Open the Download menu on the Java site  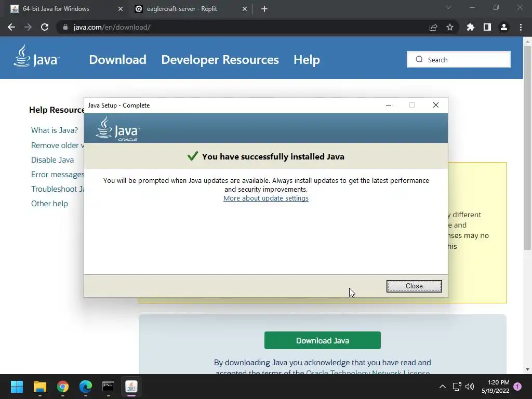pos(118,59)
